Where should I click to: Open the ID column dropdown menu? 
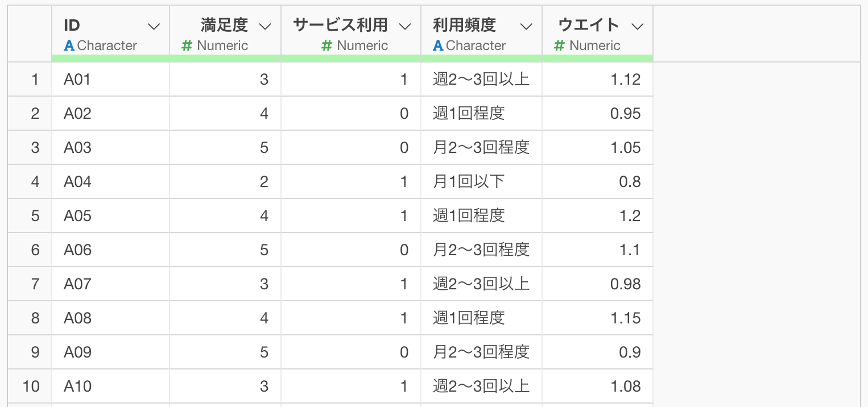point(154,26)
